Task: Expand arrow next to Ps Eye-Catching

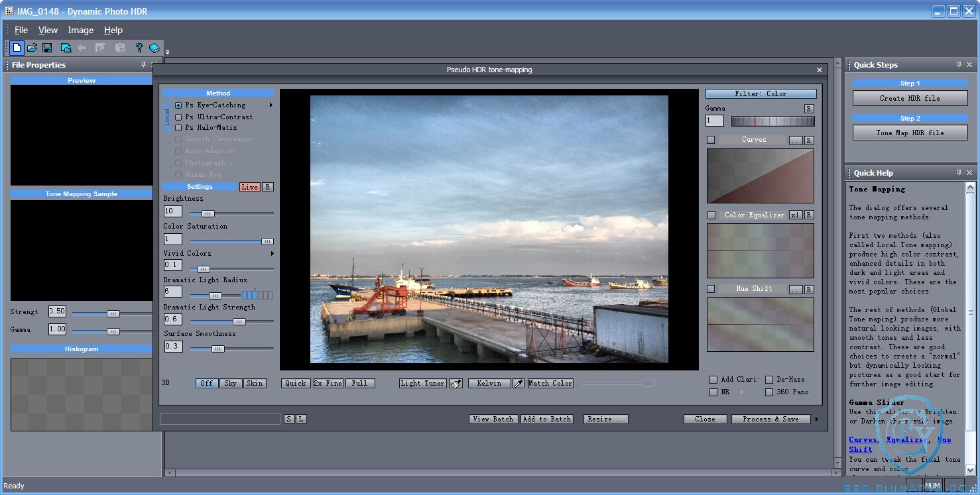Action: [271, 105]
